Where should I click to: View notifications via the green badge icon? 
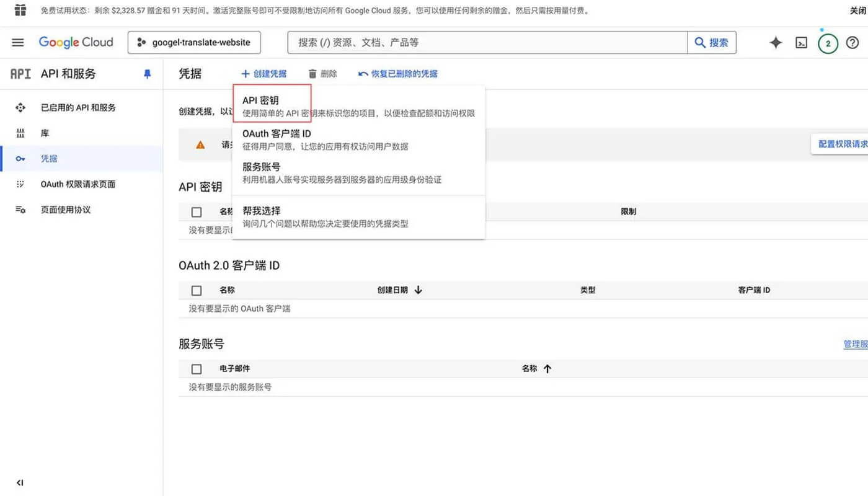pos(828,42)
